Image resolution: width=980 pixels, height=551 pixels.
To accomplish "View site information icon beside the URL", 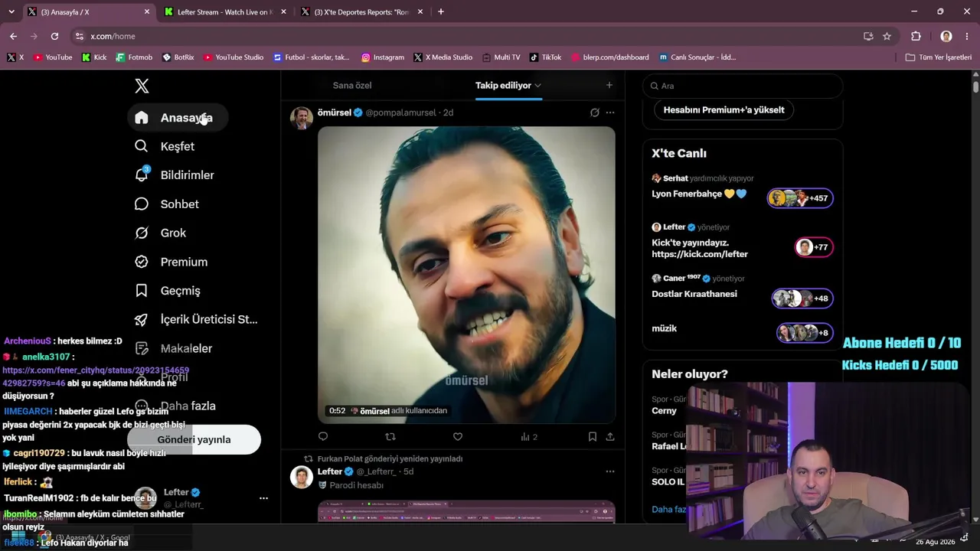I will click(79, 36).
